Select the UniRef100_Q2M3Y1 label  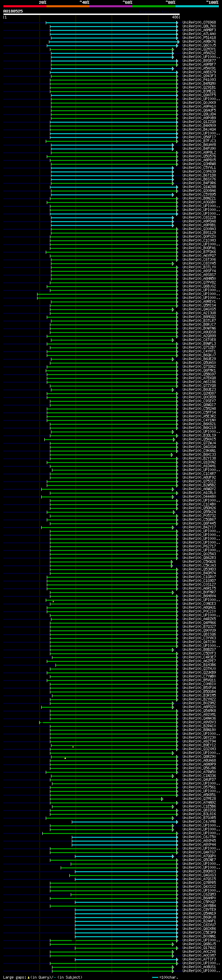[x=199, y=49]
